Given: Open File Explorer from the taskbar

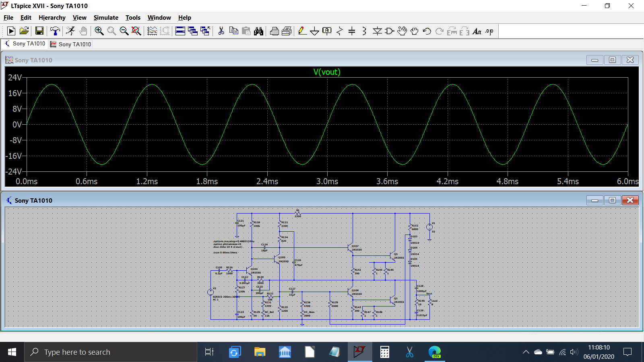Looking at the screenshot, I should point(260,352).
